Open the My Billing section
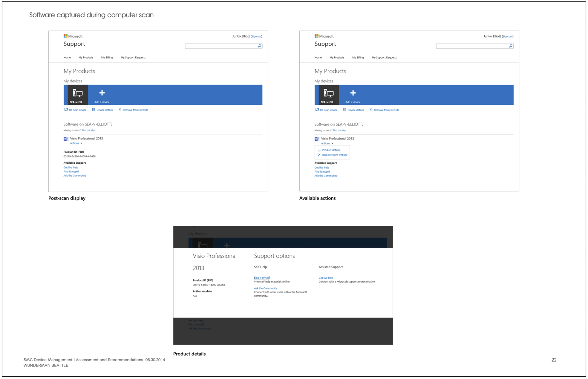 click(107, 57)
